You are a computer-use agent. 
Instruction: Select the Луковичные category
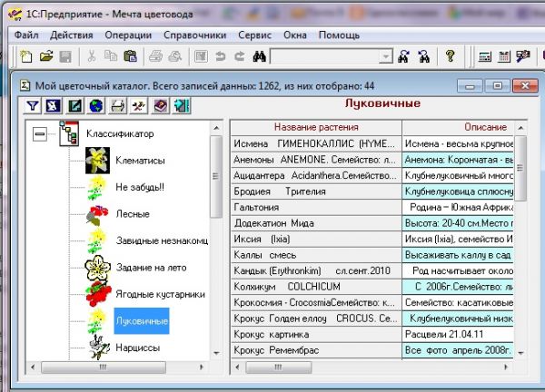coord(142,321)
